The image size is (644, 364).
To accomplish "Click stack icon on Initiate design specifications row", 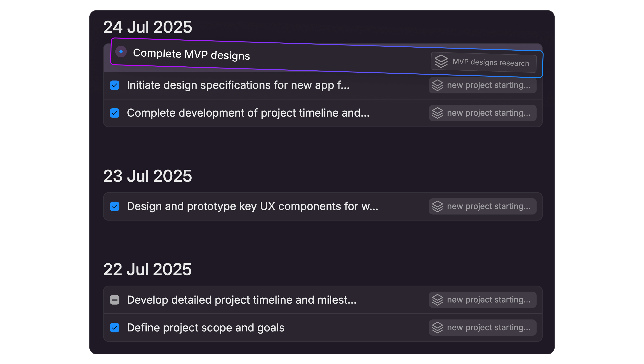I will (437, 85).
